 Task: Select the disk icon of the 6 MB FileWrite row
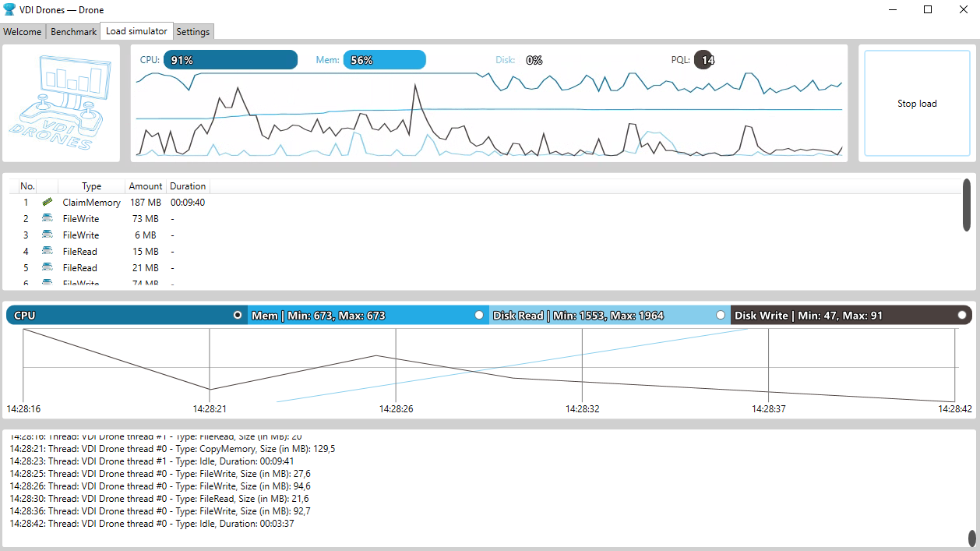click(48, 235)
